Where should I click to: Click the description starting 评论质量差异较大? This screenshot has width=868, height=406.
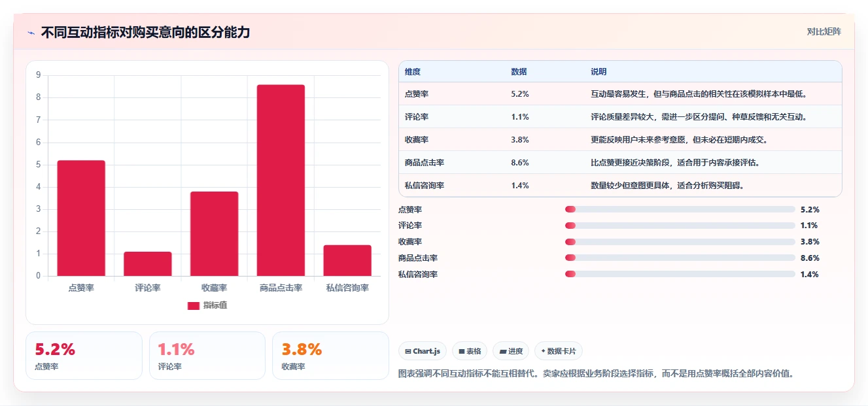tap(699, 117)
